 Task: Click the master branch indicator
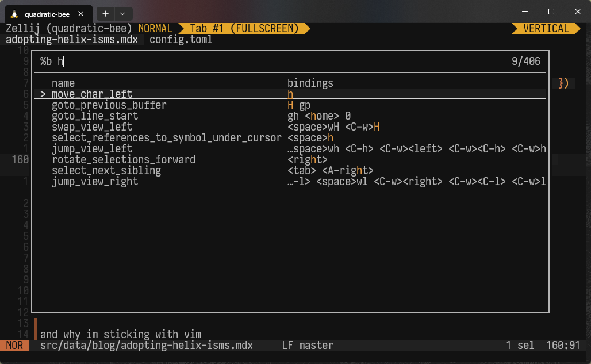click(316, 345)
